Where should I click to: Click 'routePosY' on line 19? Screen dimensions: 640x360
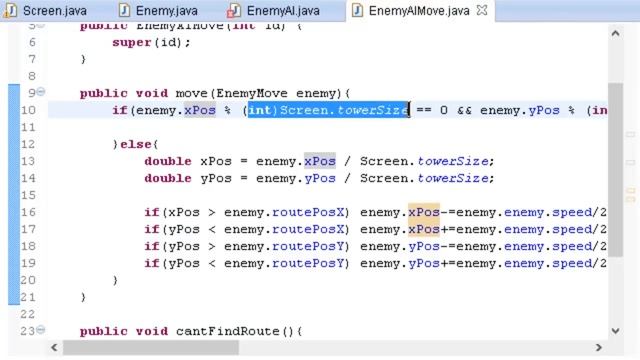[308, 263]
